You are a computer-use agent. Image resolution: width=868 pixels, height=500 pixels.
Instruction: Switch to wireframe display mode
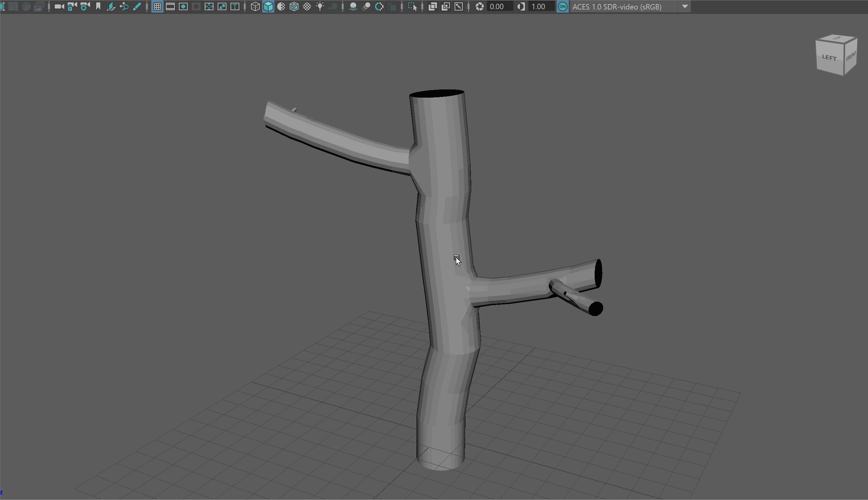click(x=255, y=6)
